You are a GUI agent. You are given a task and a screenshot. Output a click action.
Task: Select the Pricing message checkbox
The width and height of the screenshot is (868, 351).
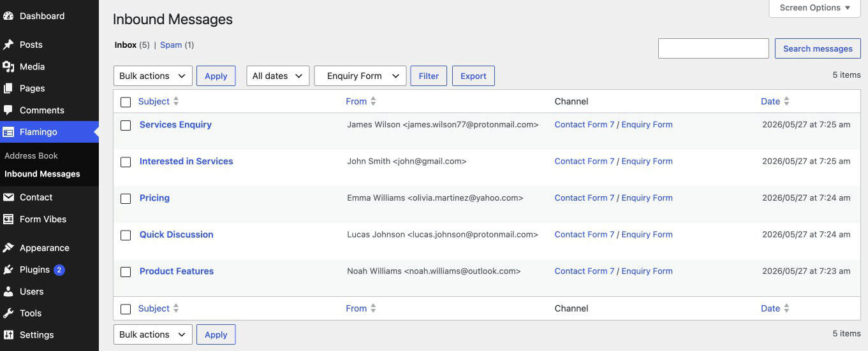[x=126, y=199]
